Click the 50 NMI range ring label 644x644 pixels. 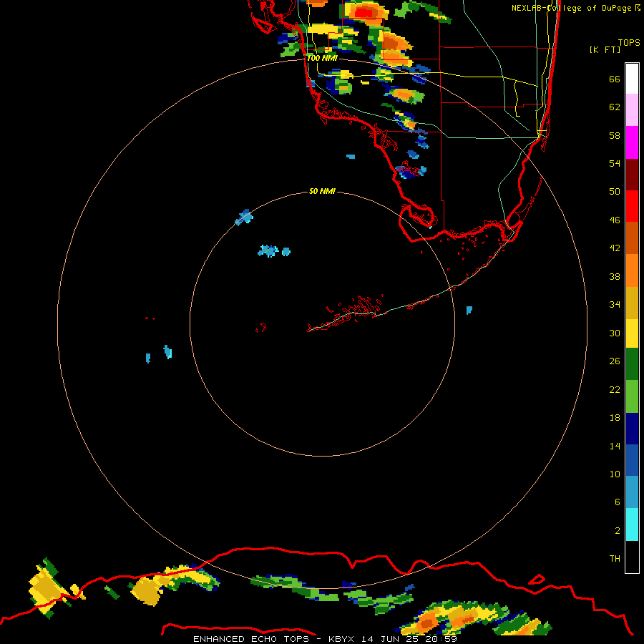tap(322, 191)
